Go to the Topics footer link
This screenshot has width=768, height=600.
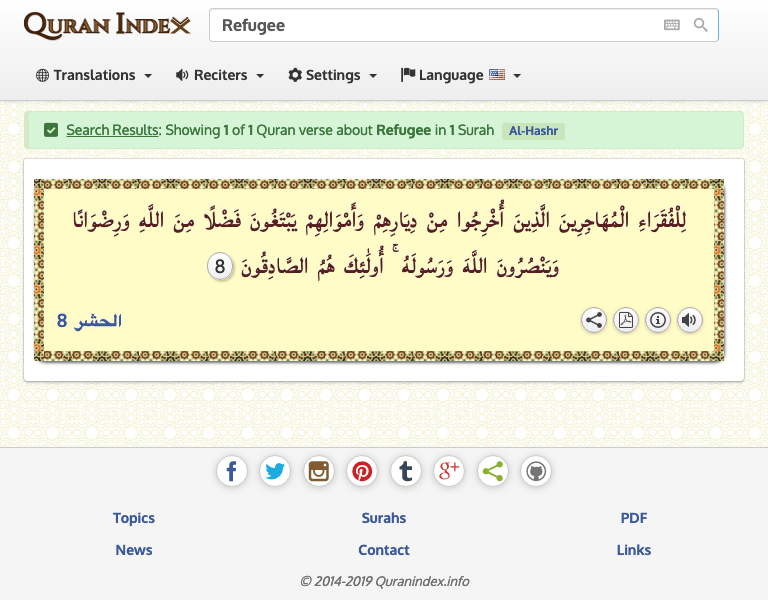click(x=134, y=518)
